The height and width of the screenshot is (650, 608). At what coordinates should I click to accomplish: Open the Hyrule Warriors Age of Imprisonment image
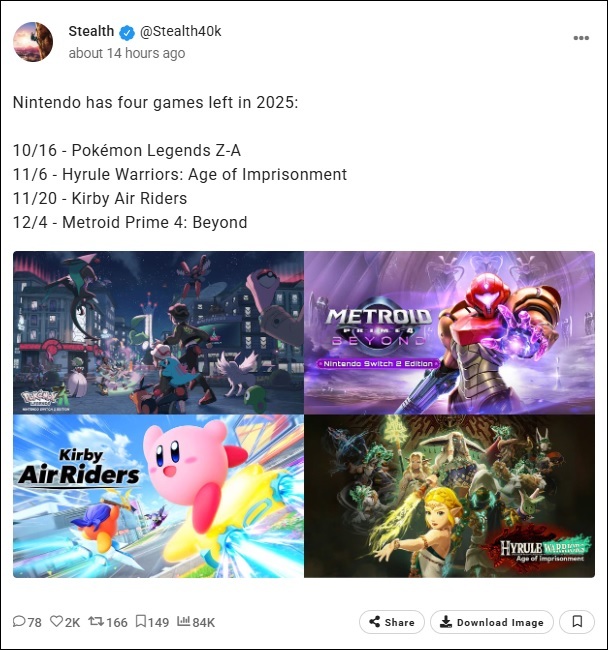(x=450, y=496)
